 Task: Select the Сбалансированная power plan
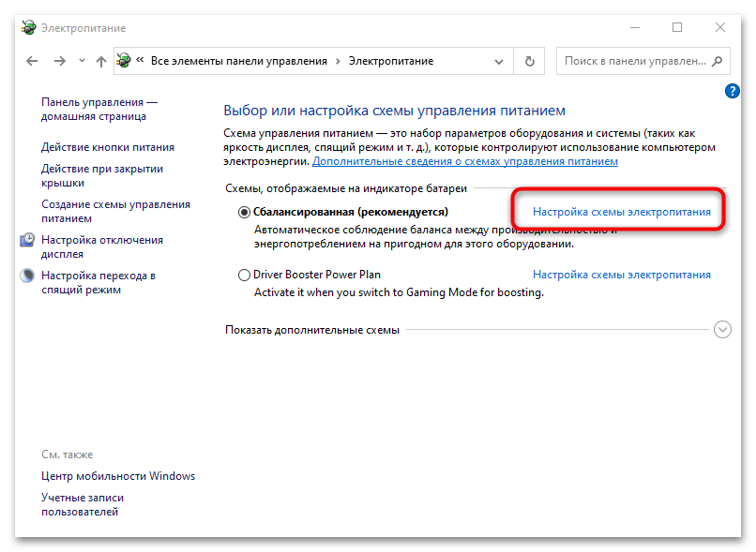click(245, 212)
